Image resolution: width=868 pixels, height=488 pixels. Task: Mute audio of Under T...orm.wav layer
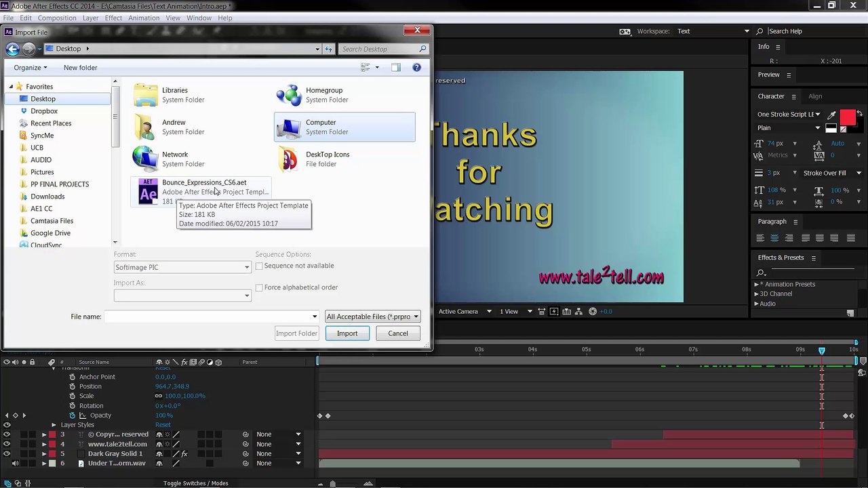click(x=15, y=464)
